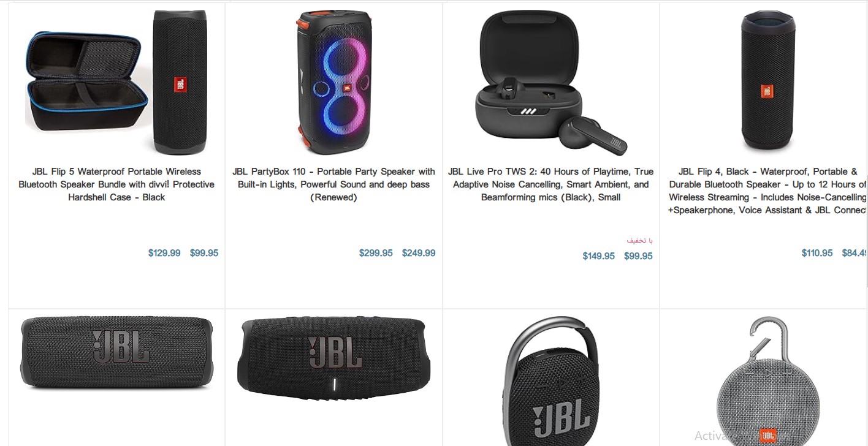Click the JBL PartyBox 110 Renewed title link

pyautogui.click(x=333, y=184)
